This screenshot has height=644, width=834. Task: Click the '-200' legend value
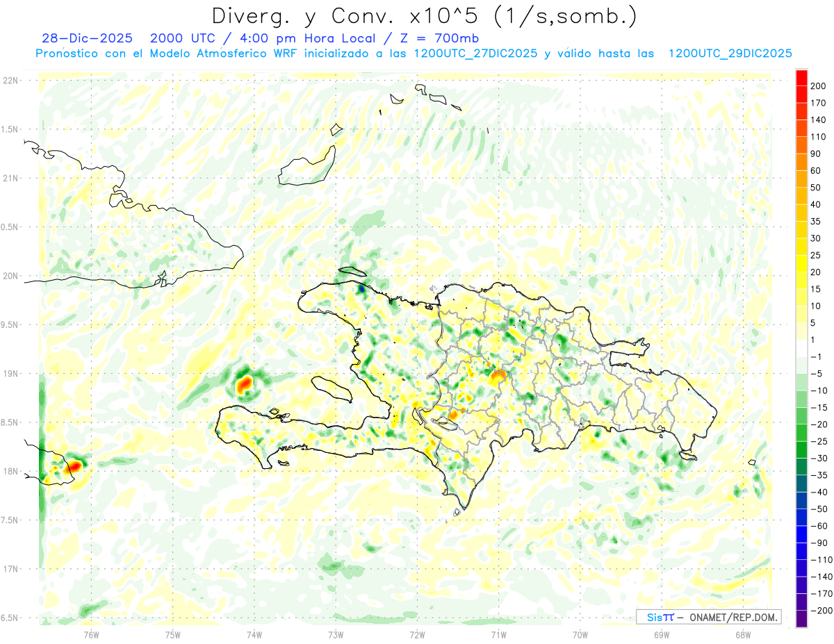tap(822, 611)
